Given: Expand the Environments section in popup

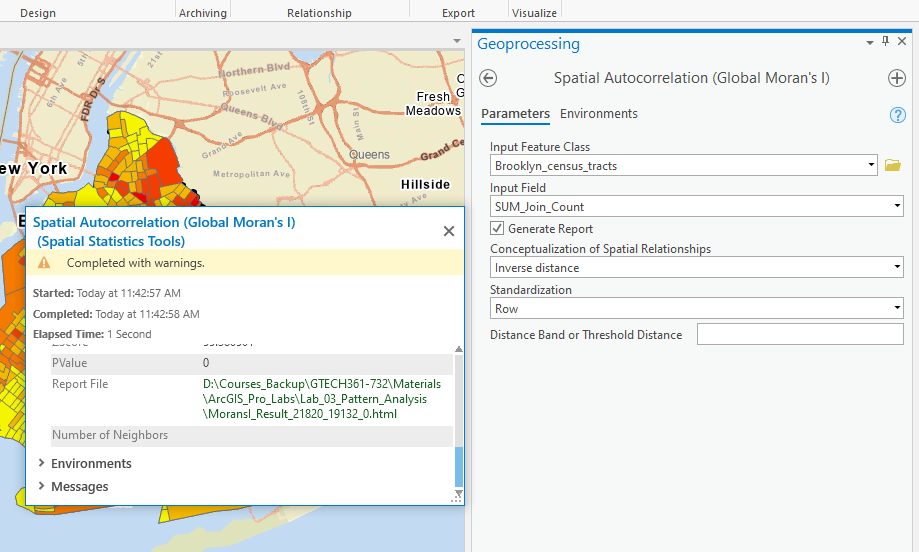Looking at the screenshot, I should tap(41, 464).
